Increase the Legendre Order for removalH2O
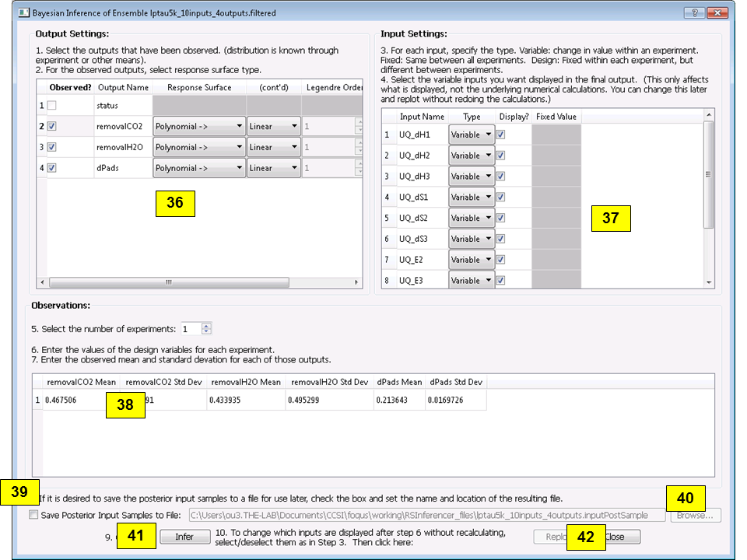 coord(359,142)
